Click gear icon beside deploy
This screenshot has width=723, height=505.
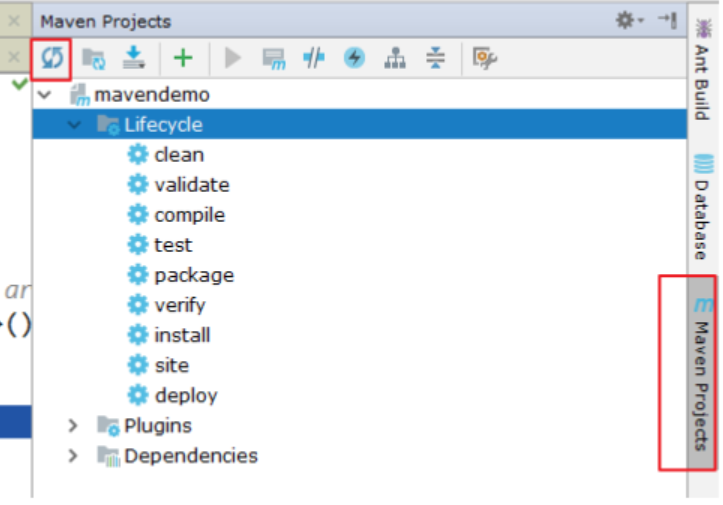click(x=138, y=396)
